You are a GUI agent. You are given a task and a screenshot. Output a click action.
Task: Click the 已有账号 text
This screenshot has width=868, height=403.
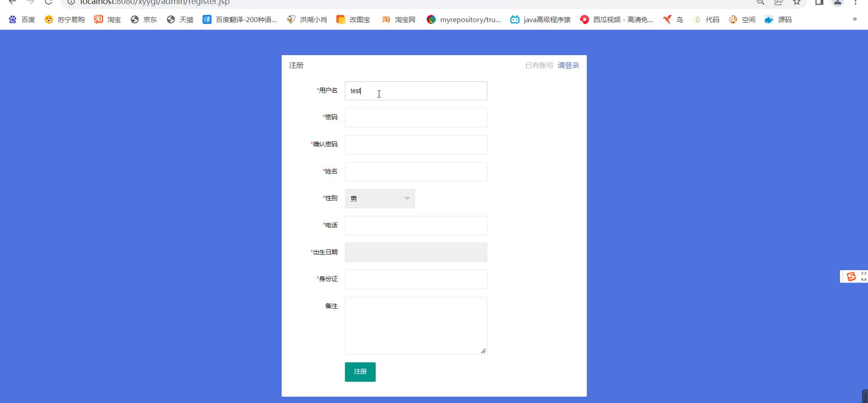point(539,66)
